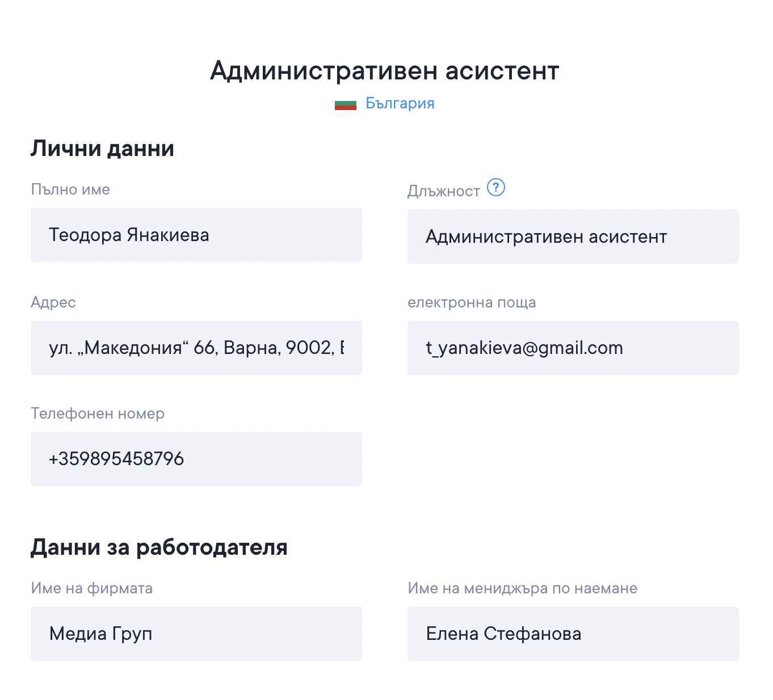This screenshot has width=773, height=700.
Task: Click the Пълно име field label
Action: [x=70, y=189]
